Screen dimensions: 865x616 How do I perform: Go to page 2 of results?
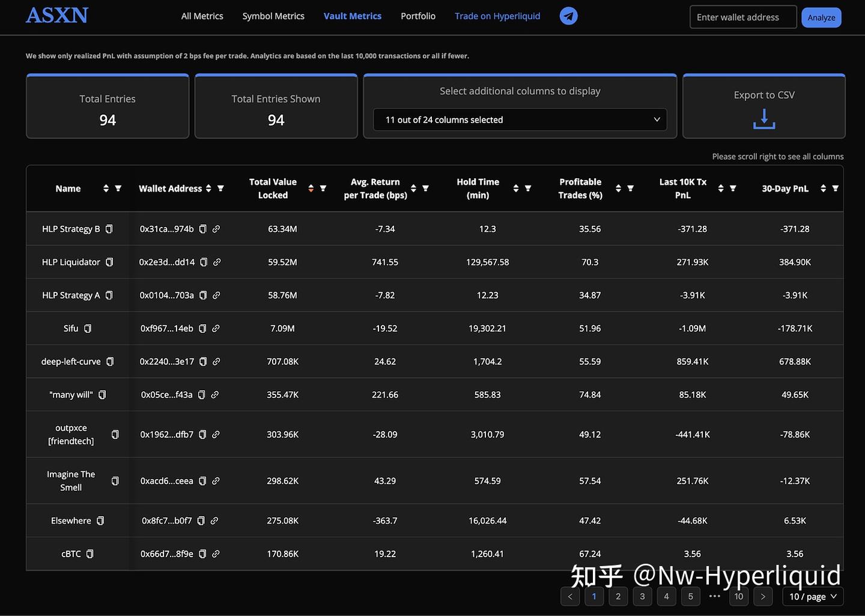(x=618, y=596)
